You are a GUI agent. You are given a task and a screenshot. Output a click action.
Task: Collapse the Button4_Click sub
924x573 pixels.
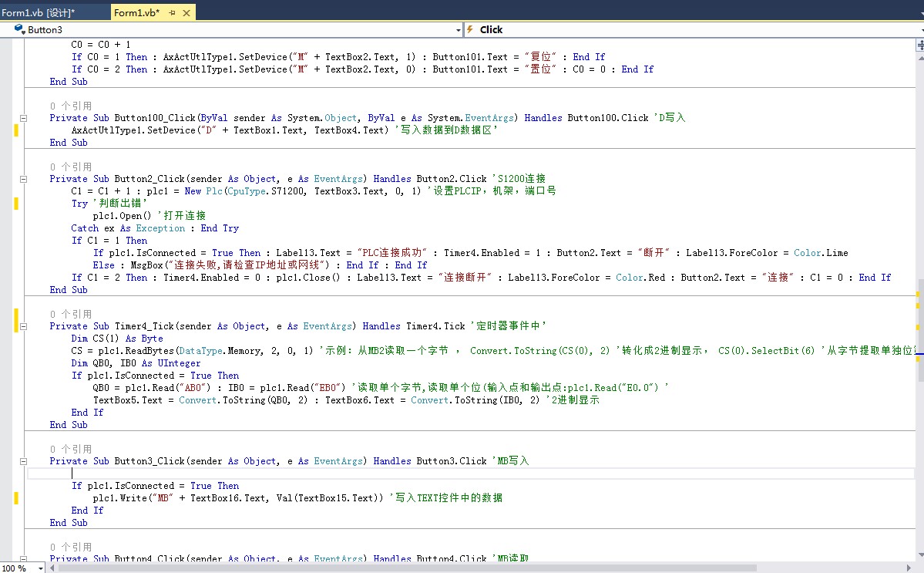click(x=24, y=558)
